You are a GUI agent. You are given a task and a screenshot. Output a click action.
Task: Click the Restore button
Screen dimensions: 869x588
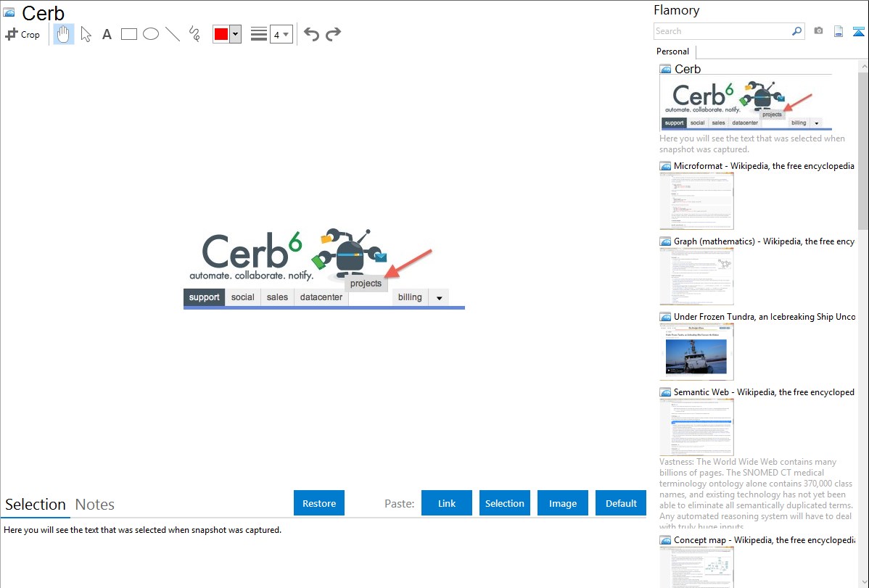(x=319, y=503)
